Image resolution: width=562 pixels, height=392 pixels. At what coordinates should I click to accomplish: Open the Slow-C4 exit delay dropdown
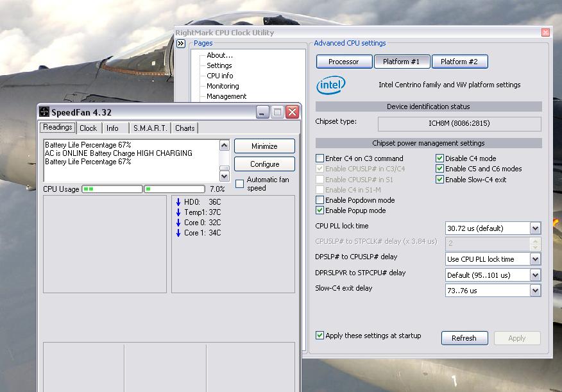coord(535,291)
